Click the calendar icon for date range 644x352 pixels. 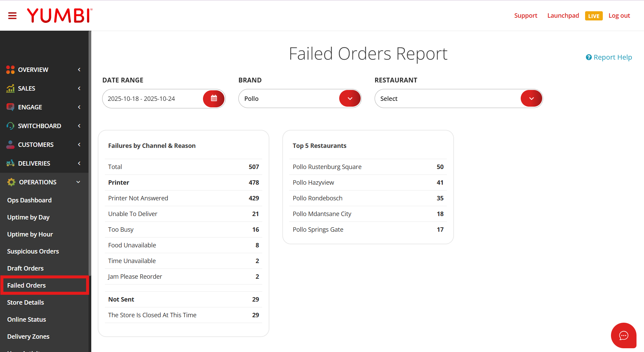tap(214, 98)
